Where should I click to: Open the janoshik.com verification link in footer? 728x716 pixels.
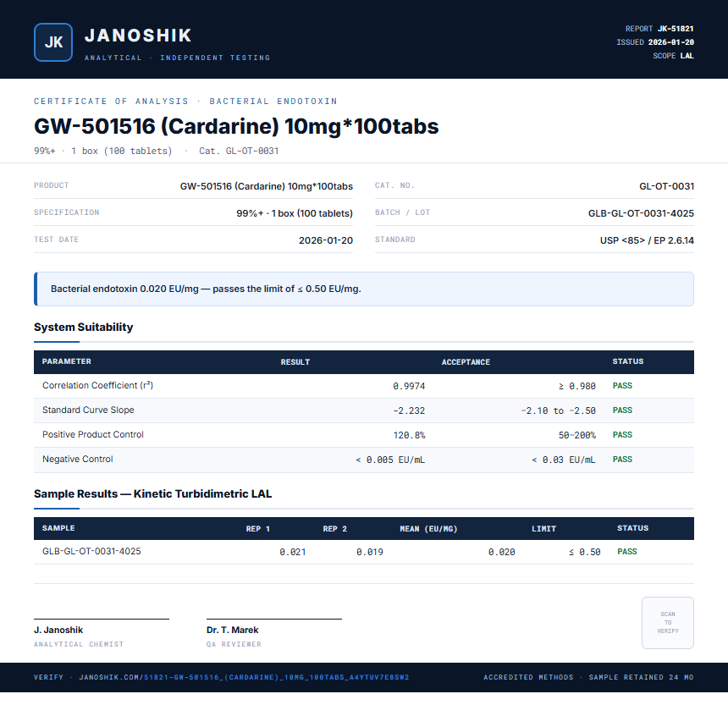[x=244, y=677]
